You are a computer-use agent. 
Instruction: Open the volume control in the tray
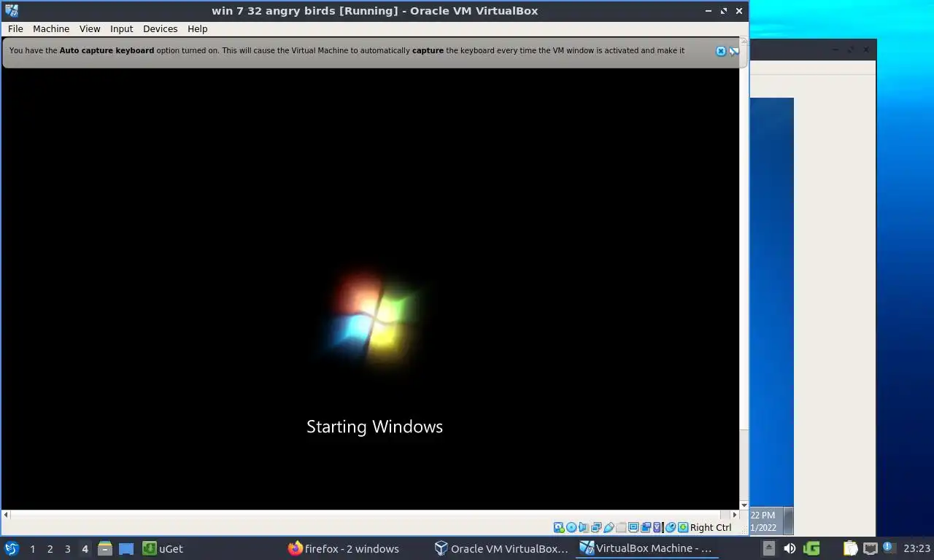coord(790,548)
